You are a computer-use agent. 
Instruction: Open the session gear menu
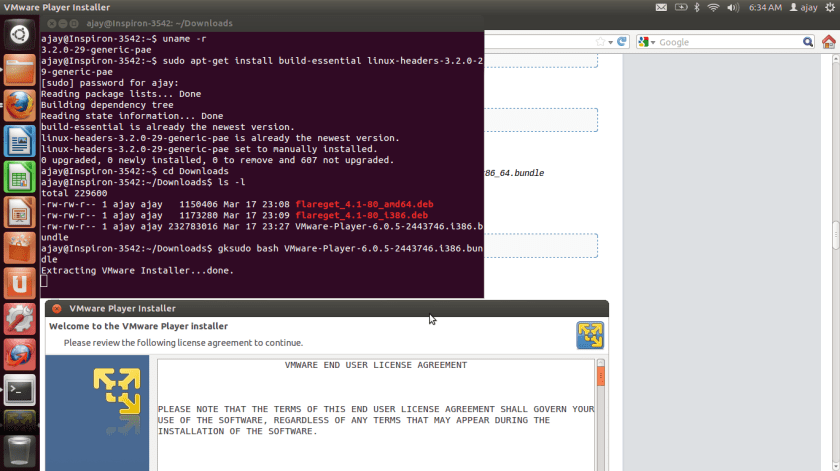[x=830, y=8]
